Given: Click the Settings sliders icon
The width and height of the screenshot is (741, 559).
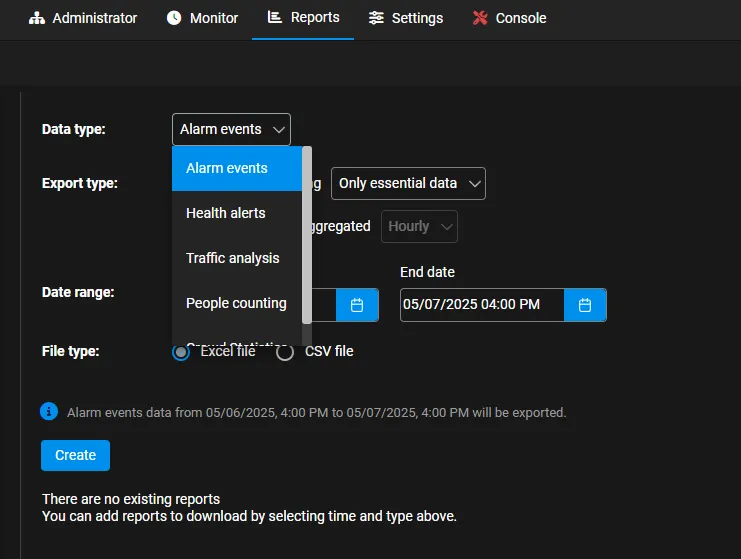Looking at the screenshot, I should tap(376, 18).
